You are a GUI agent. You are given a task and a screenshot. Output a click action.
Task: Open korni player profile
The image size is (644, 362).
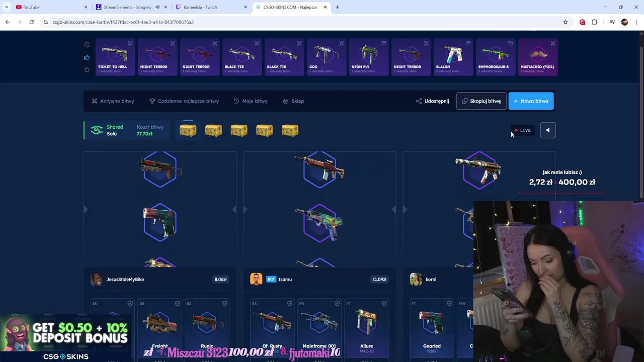[x=431, y=280]
